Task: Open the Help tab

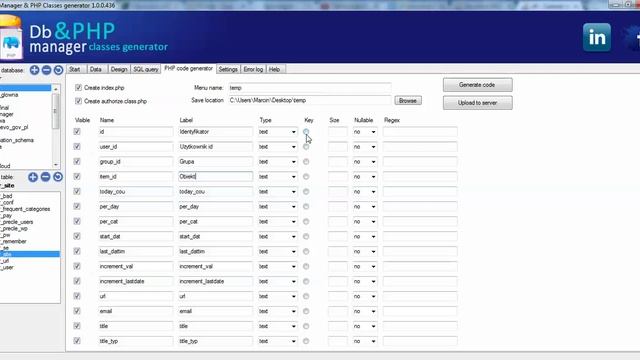Action: tap(274, 69)
